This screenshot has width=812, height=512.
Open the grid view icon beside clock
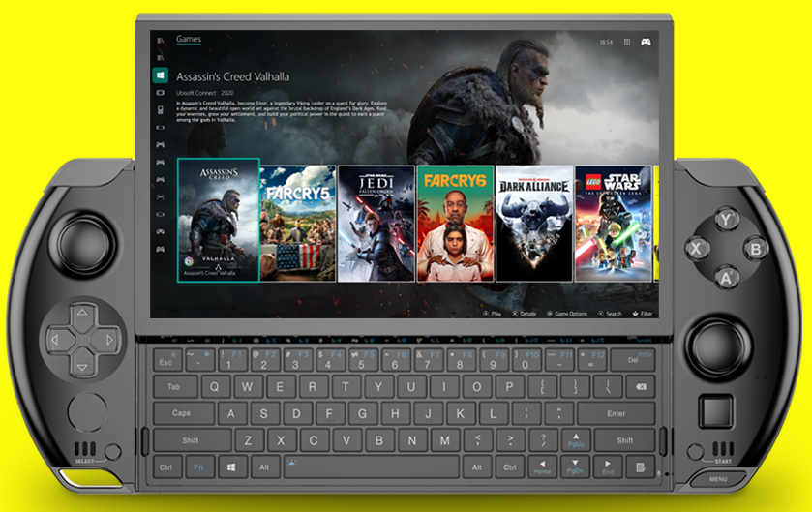coord(626,42)
